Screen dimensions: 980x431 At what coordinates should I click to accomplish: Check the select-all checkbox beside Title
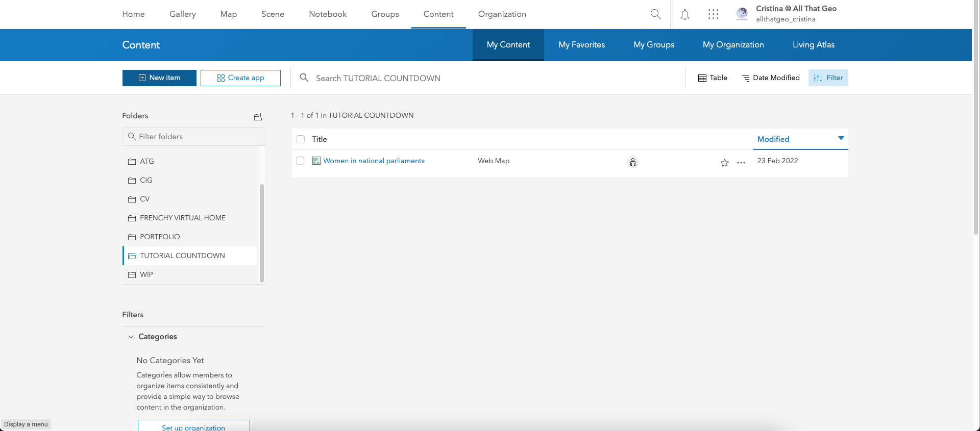301,139
